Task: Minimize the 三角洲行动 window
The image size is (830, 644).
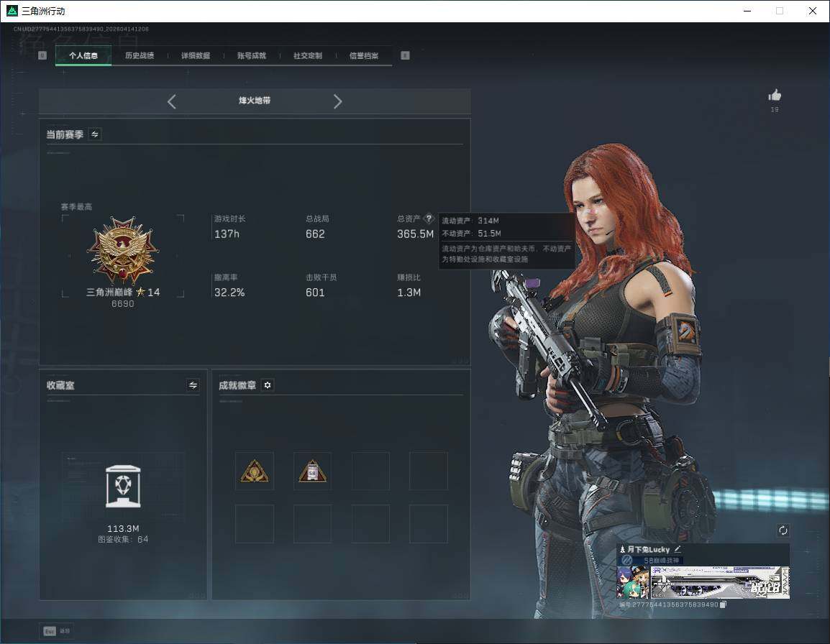Action: [747, 11]
